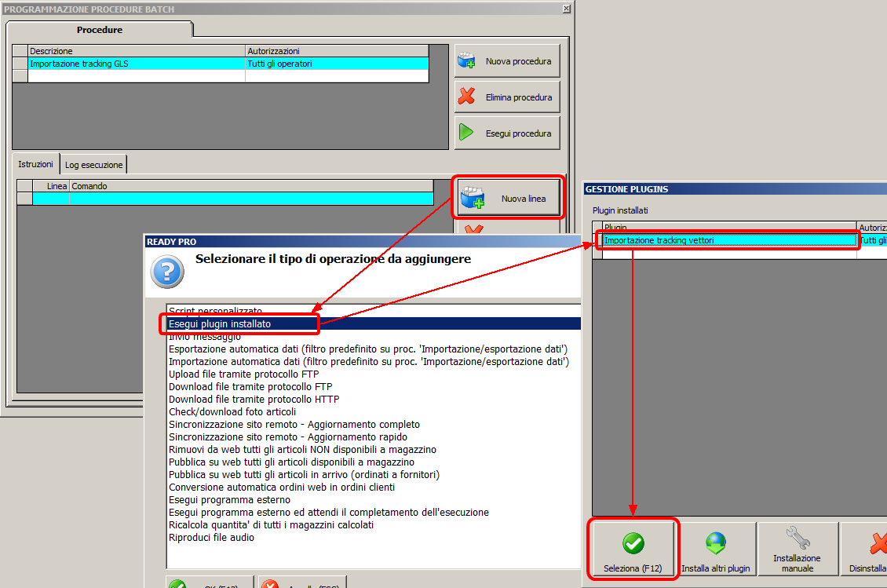Viewport: 887px width, 588px height.
Task: Select the Procedure tab
Action: (99, 30)
